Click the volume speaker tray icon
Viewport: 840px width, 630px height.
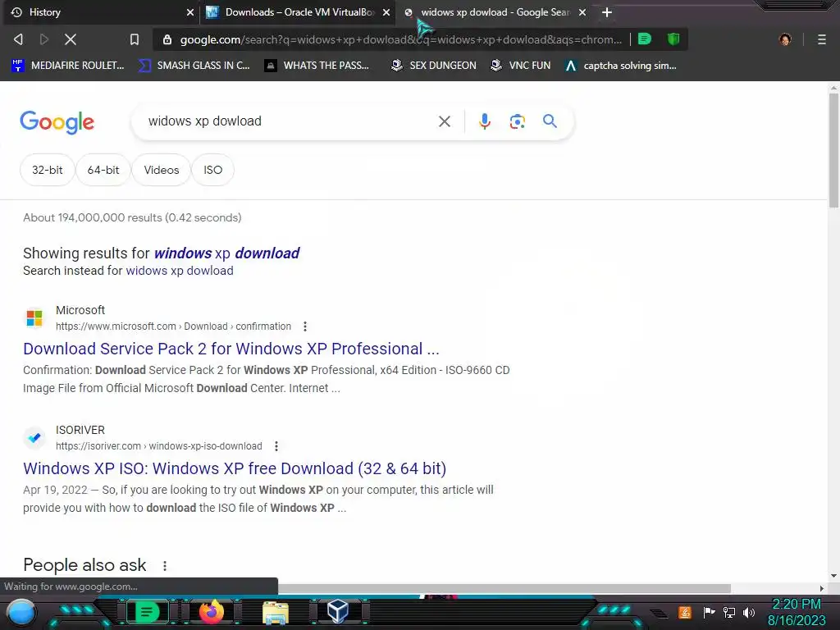(x=749, y=612)
